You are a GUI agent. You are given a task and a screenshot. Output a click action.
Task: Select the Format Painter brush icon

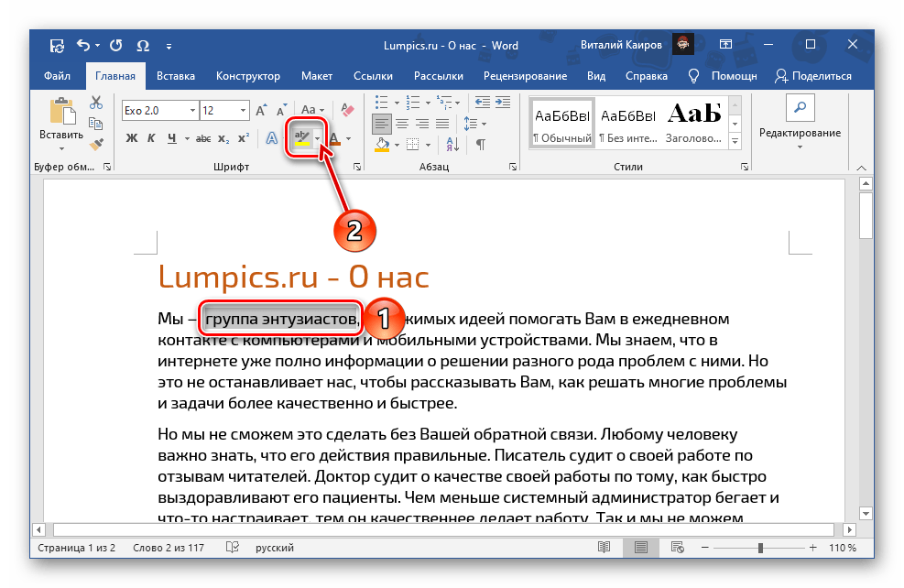point(96,144)
